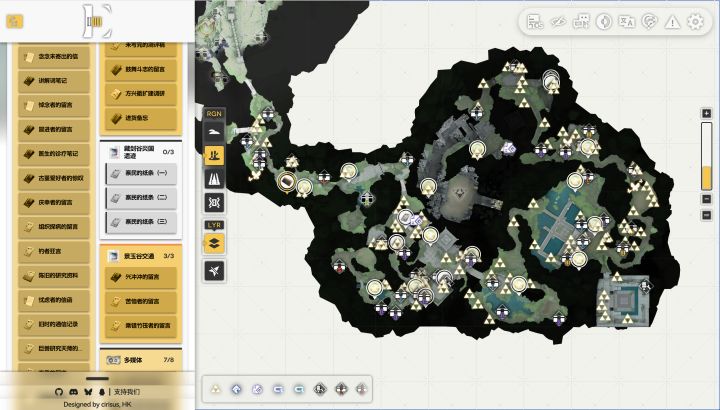Click the white bird-shaped marker on western path
Viewport: 720px width, 410px height.
pos(253,176)
